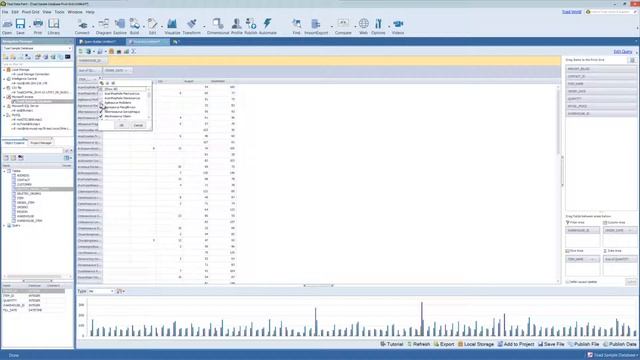
Task: Click the Edit Query link
Action: (x=623, y=52)
